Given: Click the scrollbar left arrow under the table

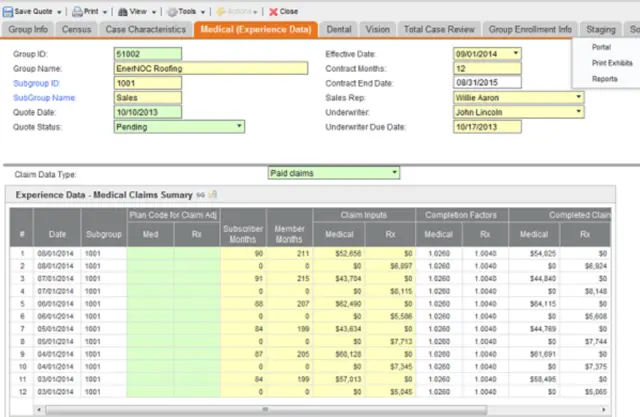Looking at the screenshot, I should coord(39,409).
